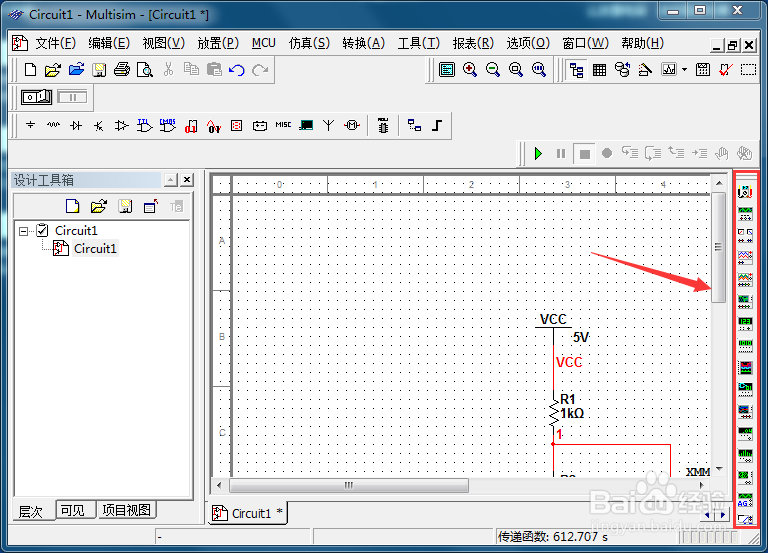Click the horizontal scrollbar thumb of canvas
This screenshot has width=768, height=553.
pyautogui.click(x=349, y=485)
